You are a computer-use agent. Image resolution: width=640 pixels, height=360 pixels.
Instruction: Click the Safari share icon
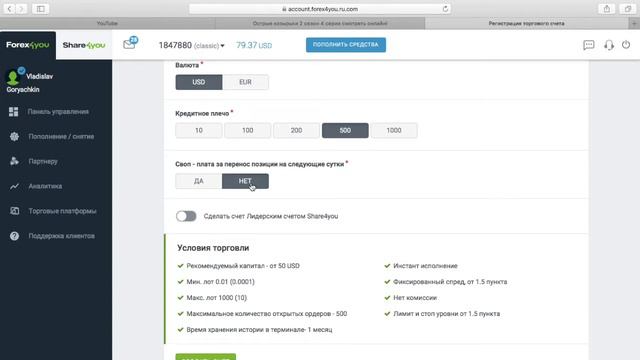tap(607, 9)
